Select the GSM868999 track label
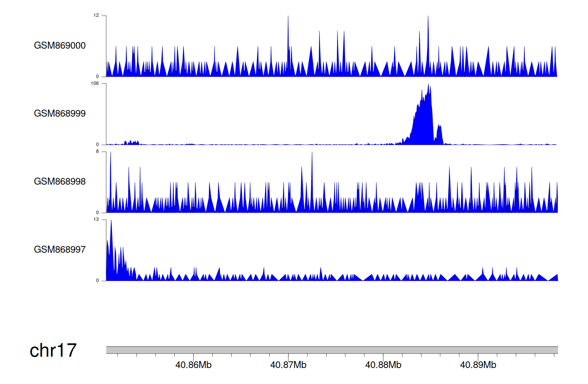Viewport: 588px width, 384px height. point(60,114)
